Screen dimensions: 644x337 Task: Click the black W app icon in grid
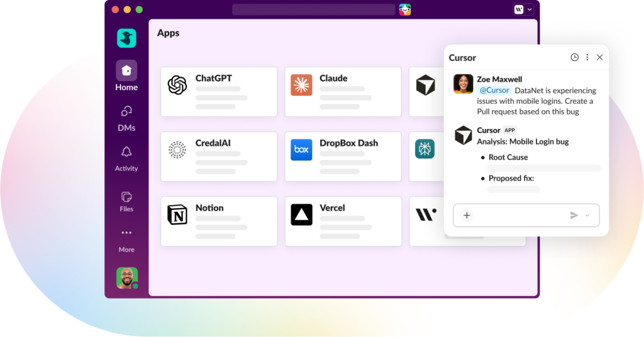click(x=426, y=214)
